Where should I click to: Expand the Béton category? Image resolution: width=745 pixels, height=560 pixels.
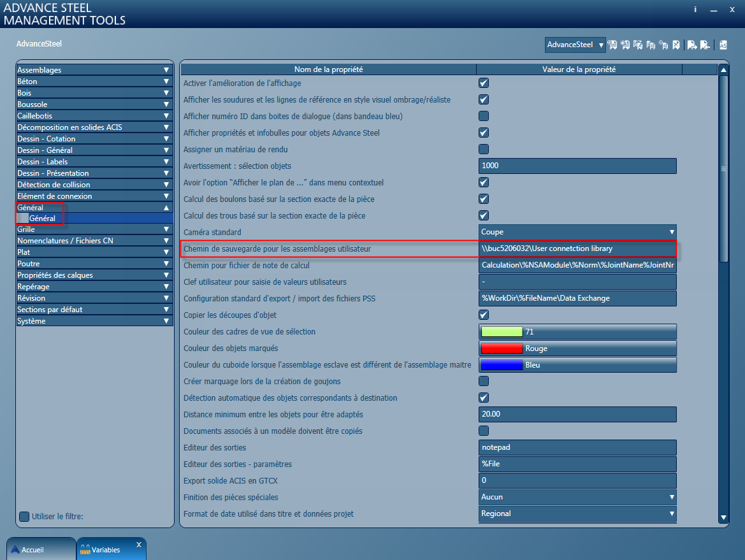pyautogui.click(x=94, y=81)
